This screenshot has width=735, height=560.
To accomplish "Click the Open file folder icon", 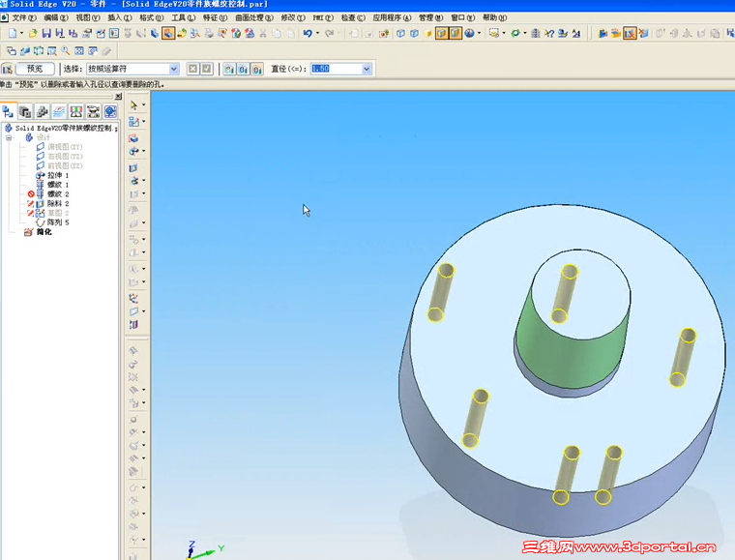I will (33, 33).
